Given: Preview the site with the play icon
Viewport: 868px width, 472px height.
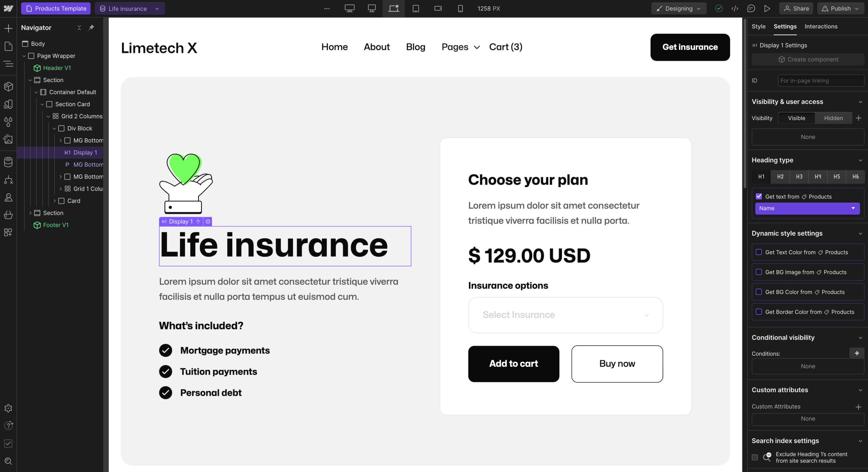Looking at the screenshot, I should 767,8.
